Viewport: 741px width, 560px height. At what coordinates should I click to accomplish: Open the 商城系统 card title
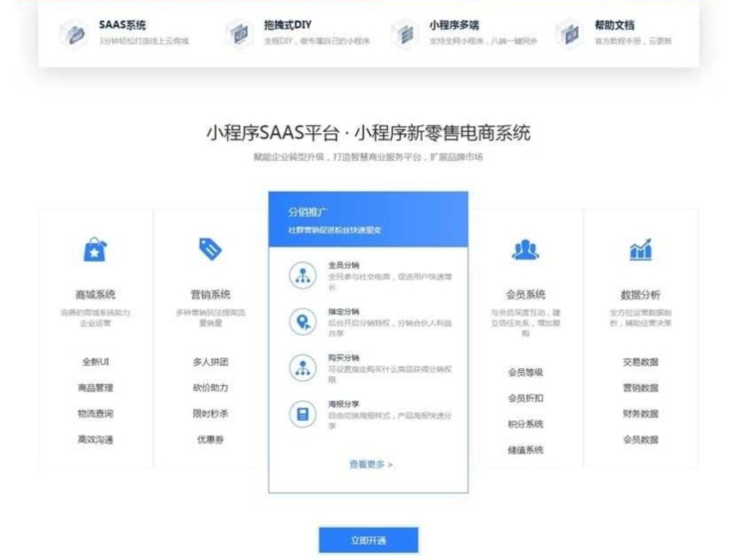96,294
